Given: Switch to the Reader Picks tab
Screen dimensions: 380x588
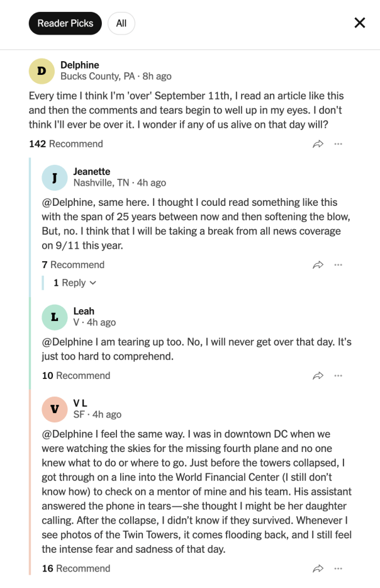Looking at the screenshot, I should pyautogui.click(x=65, y=23).
